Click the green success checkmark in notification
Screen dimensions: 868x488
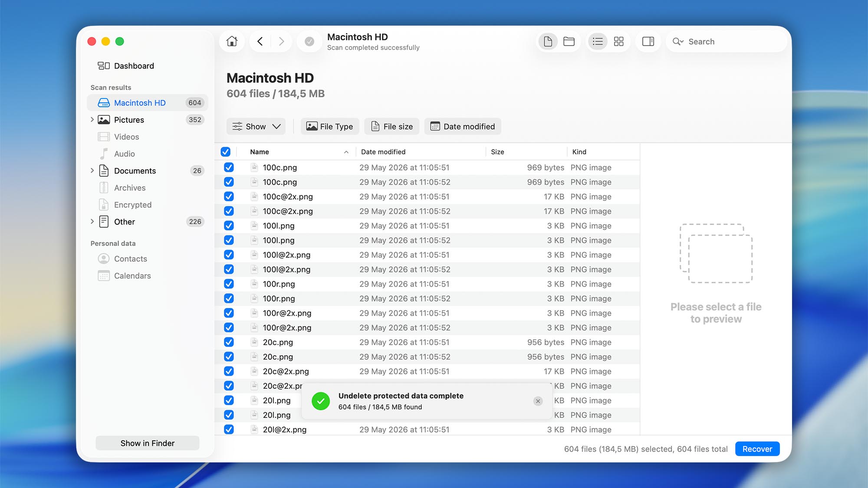pos(321,401)
